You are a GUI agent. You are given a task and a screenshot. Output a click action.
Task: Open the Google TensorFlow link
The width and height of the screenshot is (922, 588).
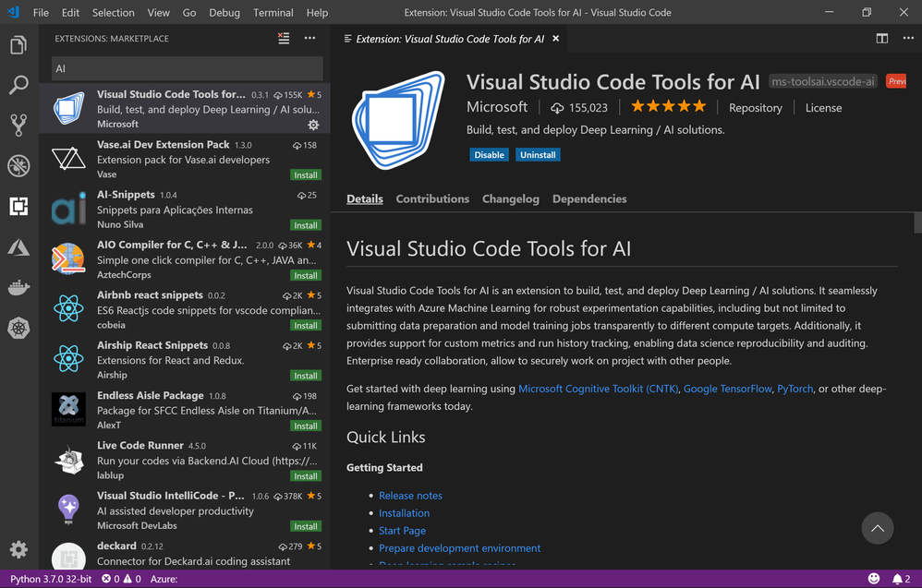point(728,389)
